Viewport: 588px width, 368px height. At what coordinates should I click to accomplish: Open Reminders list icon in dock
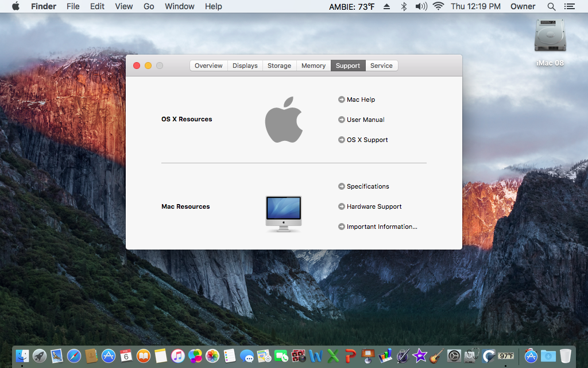(230, 355)
